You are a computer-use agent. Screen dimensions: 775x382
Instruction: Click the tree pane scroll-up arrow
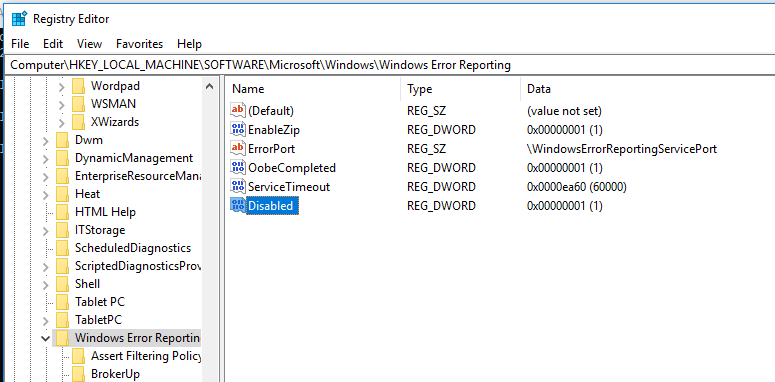pyautogui.click(x=209, y=86)
